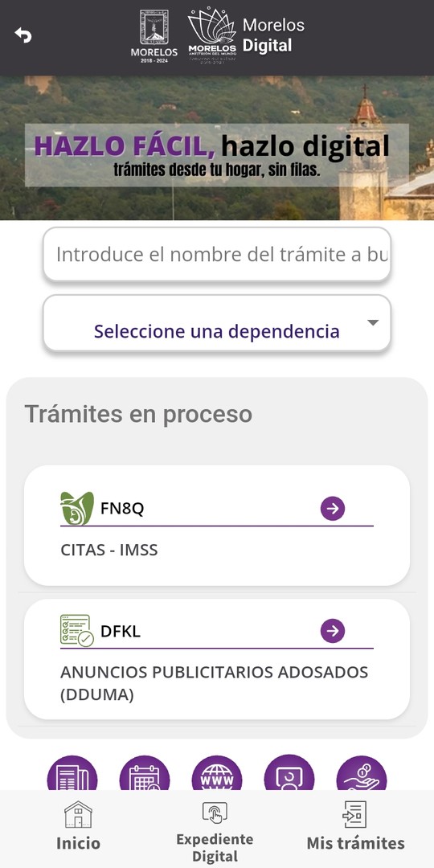The image size is (434, 868).
Task: Click the dropdown arrow next to dependencia
Action: (x=373, y=322)
